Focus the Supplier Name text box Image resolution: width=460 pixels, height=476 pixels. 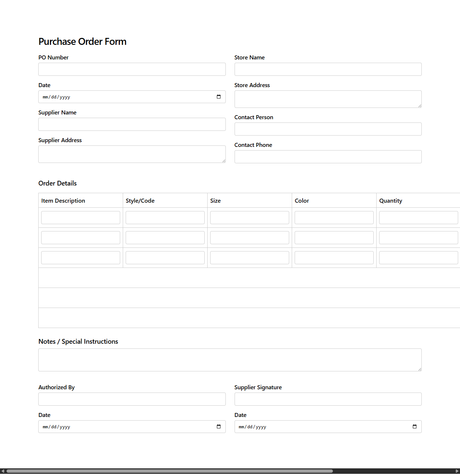132,124
